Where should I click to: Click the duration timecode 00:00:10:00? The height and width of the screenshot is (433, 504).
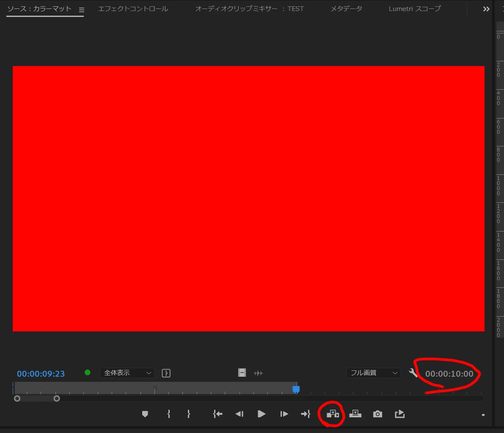[449, 374]
